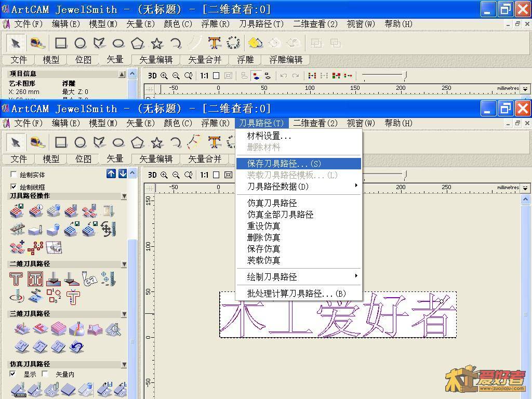Open 文件(F) menu in upper window
This screenshot has width=532, height=399.
point(28,24)
